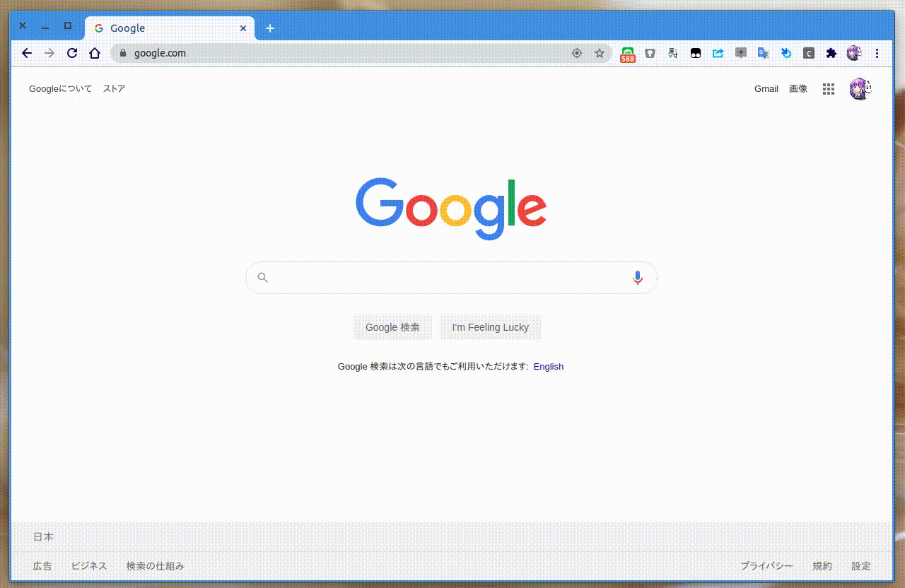
Task: Click the gray C extension icon
Action: (809, 53)
